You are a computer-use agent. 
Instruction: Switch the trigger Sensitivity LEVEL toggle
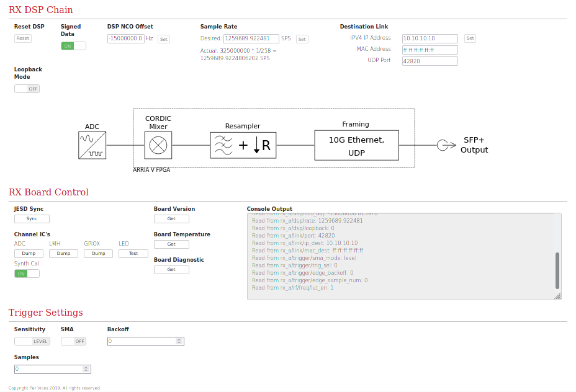point(32,341)
